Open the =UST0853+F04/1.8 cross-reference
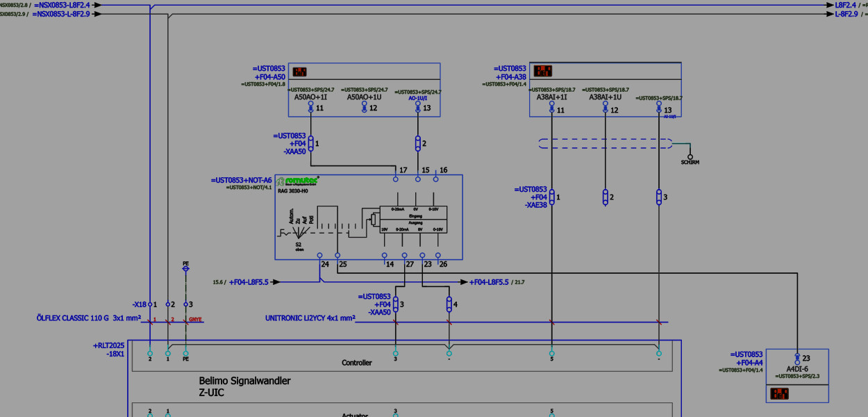868x417 pixels. [263, 84]
